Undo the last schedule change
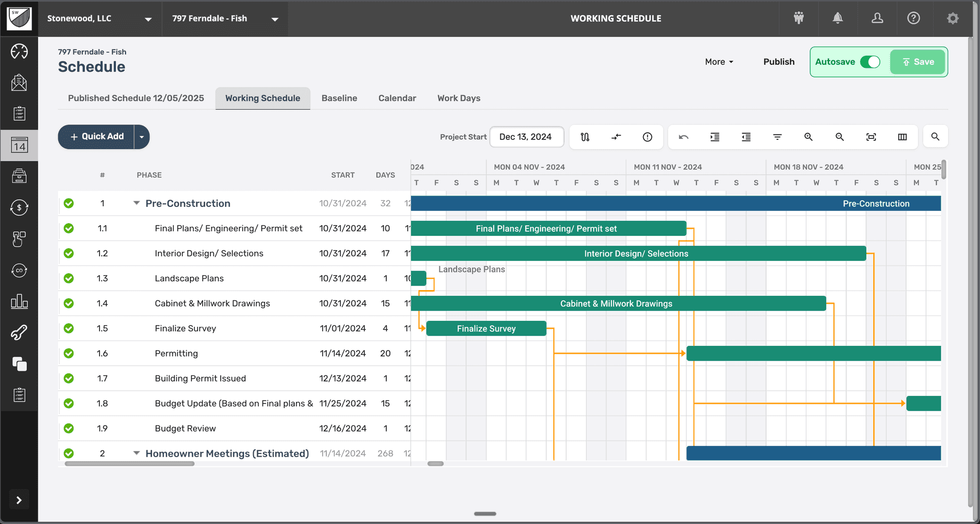Image resolution: width=980 pixels, height=524 pixels. click(x=684, y=137)
